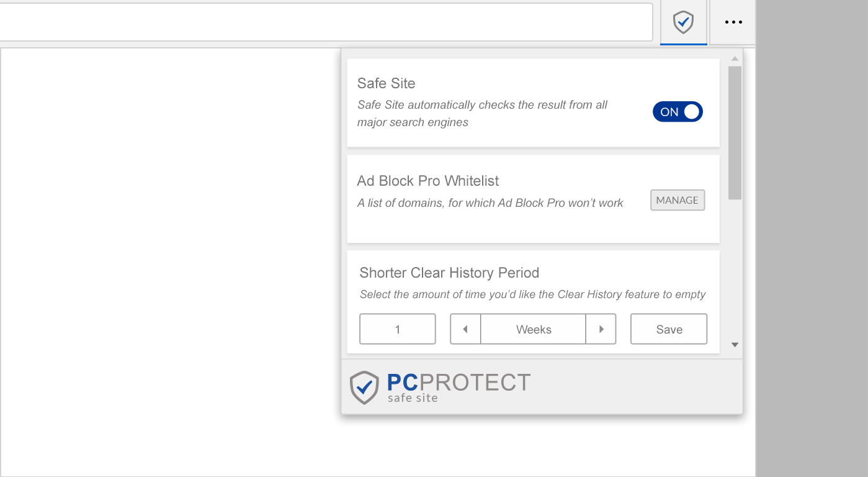Click the Safe Site description text
Screen dimensions: 868x477
click(x=482, y=114)
